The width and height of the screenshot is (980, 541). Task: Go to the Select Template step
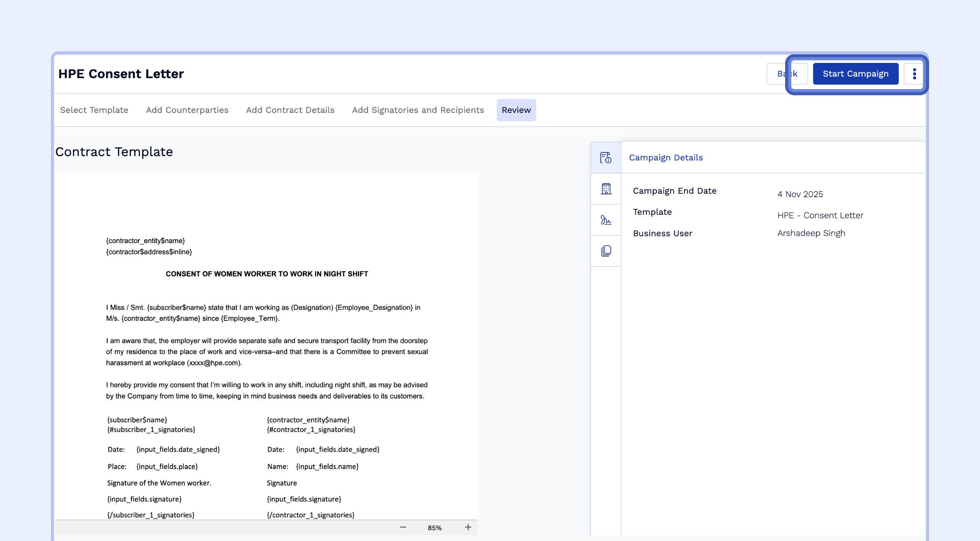pos(94,110)
